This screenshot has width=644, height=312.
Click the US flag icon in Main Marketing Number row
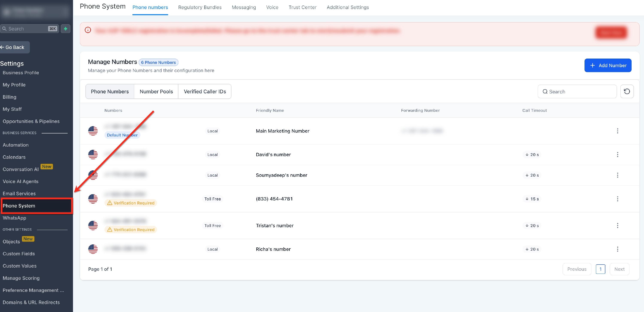click(93, 131)
